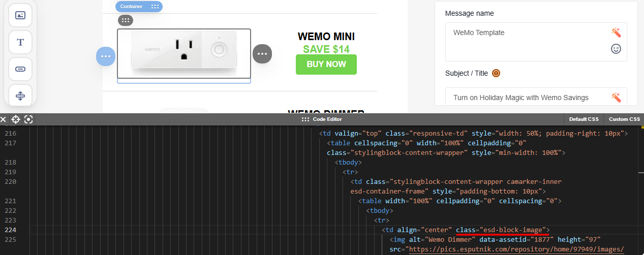Select the image block icon in sidebar

pyautogui.click(x=20, y=15)
